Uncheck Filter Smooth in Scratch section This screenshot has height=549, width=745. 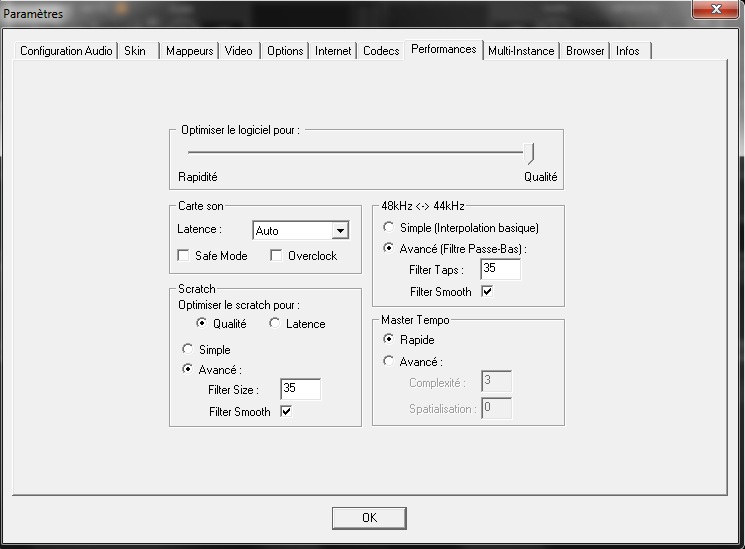(x=286, y=412)
